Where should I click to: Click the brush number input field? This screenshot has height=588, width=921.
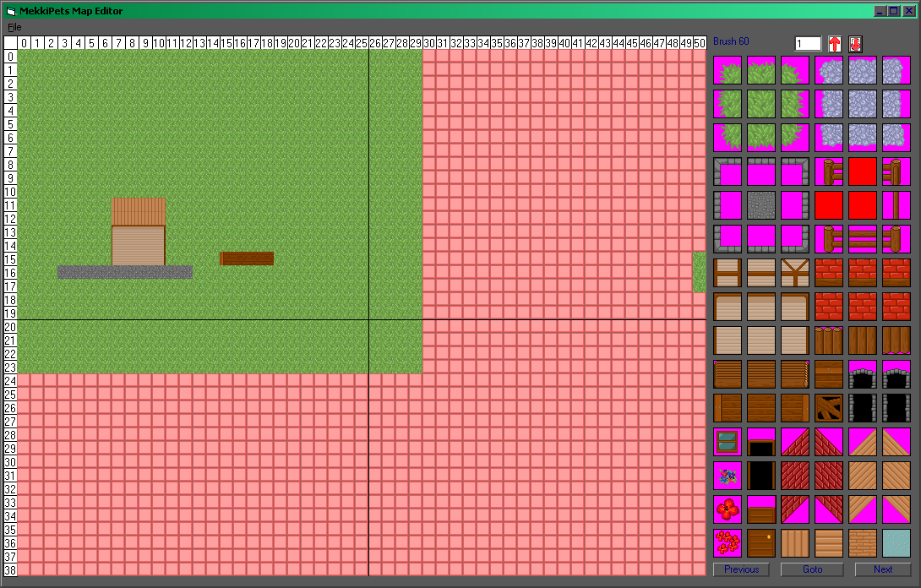[808, 44]
